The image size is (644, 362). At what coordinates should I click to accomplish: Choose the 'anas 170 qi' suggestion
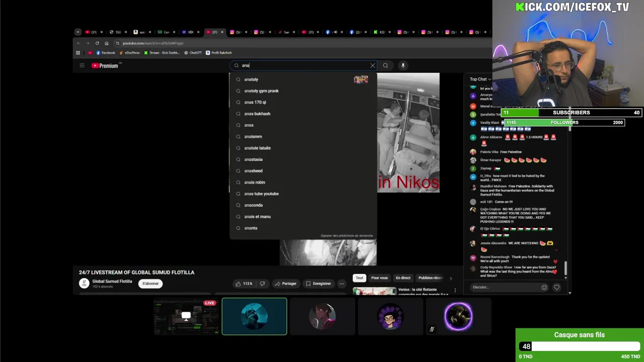point(303,102)
